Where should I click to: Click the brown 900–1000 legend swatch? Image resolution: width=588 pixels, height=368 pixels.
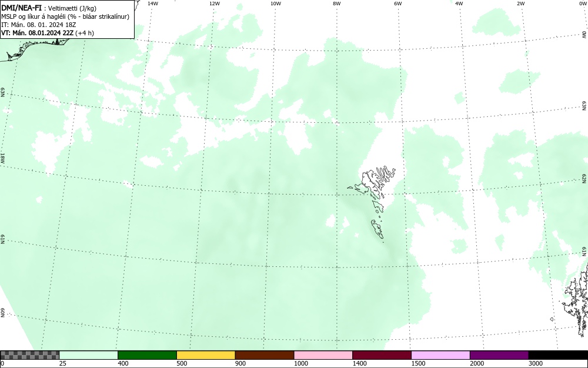point(265,355)
